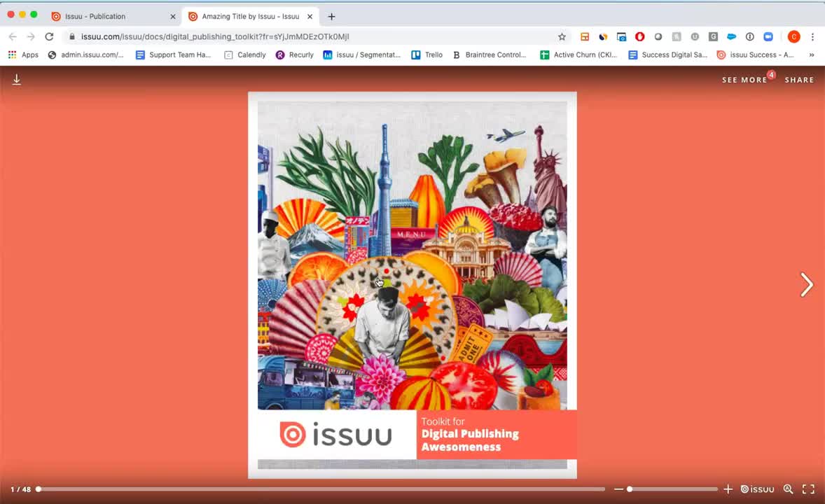Bookmark this page with star icon
This screenshot has width=825, height=504.
(562, 37)
